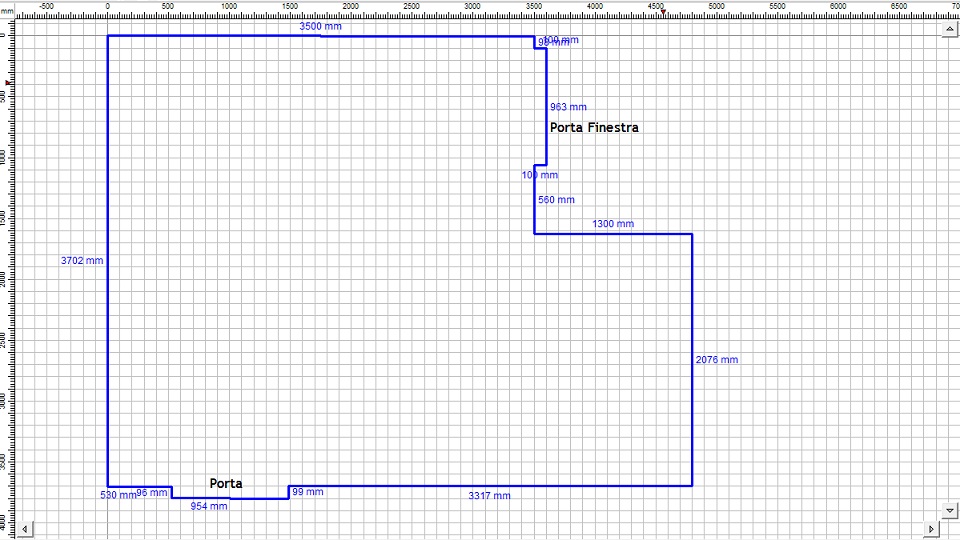
Task: Select the Porta text label
Action: coord(225,484)
